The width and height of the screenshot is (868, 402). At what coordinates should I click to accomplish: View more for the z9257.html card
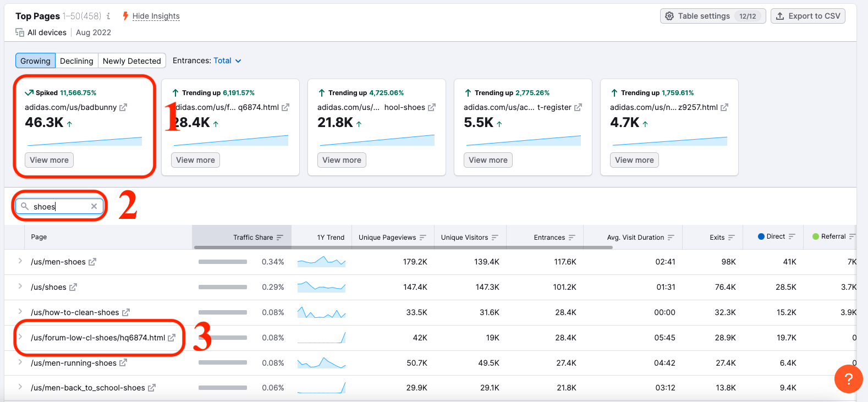click(x=634, y=160)
